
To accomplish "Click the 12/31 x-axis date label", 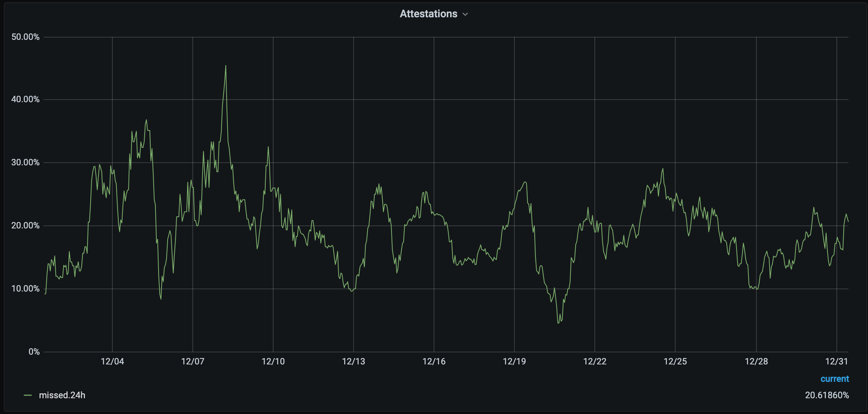I will (837, 361).
